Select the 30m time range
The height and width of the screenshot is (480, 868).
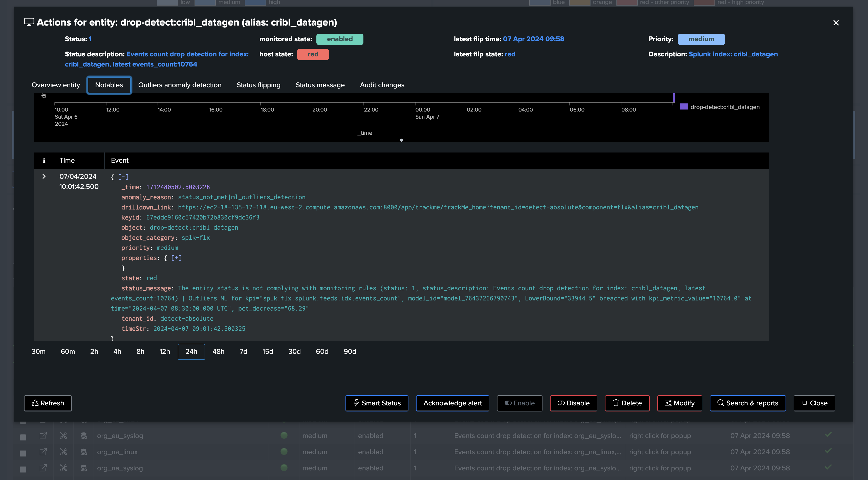click(x=38, y=351)
